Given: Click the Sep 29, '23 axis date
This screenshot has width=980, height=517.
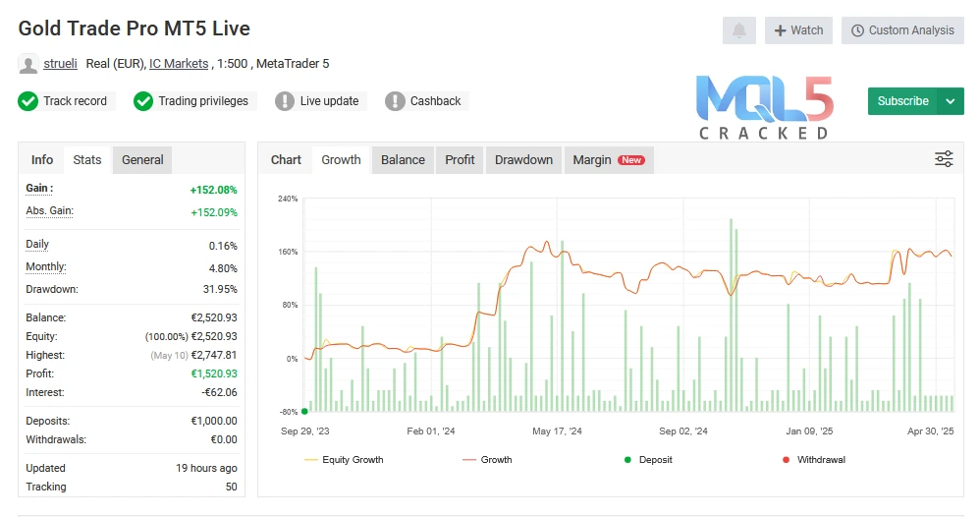Looking at the screenshot, I should tap(305, 431).
